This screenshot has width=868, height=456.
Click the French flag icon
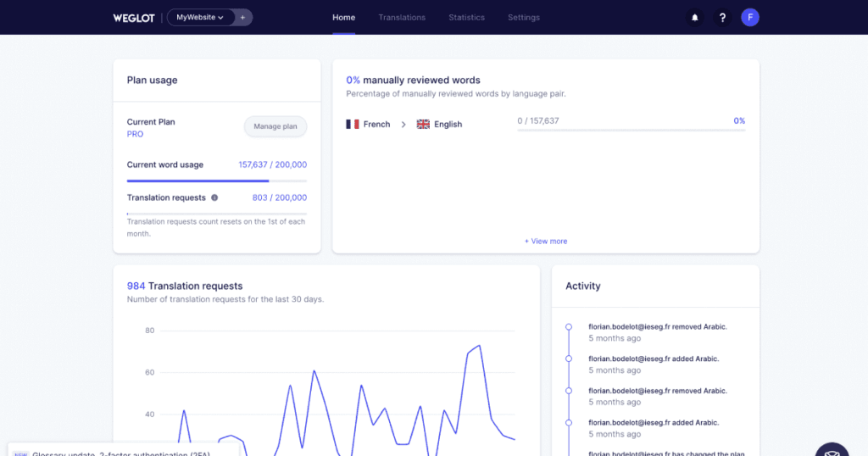tap(353, 124)
